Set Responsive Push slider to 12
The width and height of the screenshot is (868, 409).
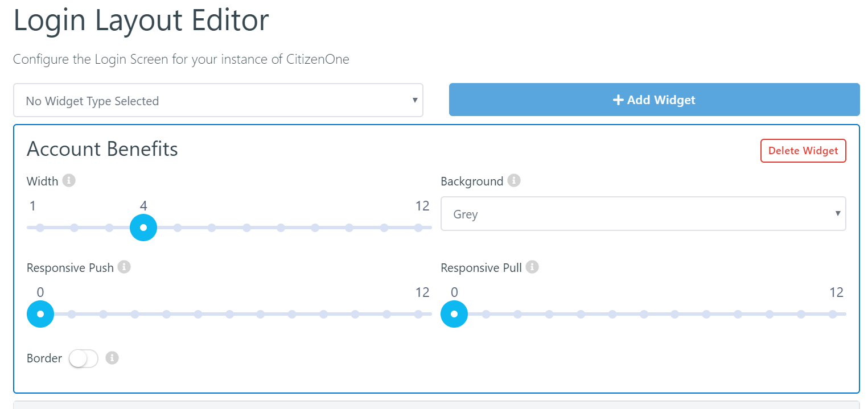coord(418,314)
